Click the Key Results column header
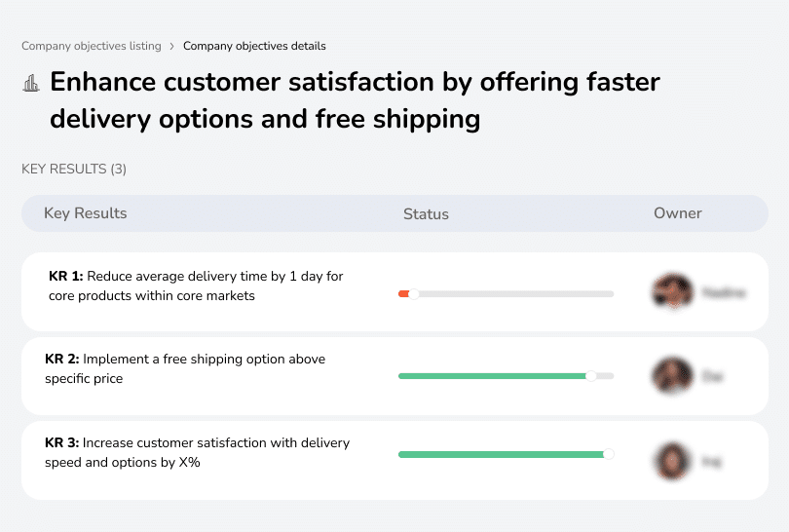 [86, 213]
